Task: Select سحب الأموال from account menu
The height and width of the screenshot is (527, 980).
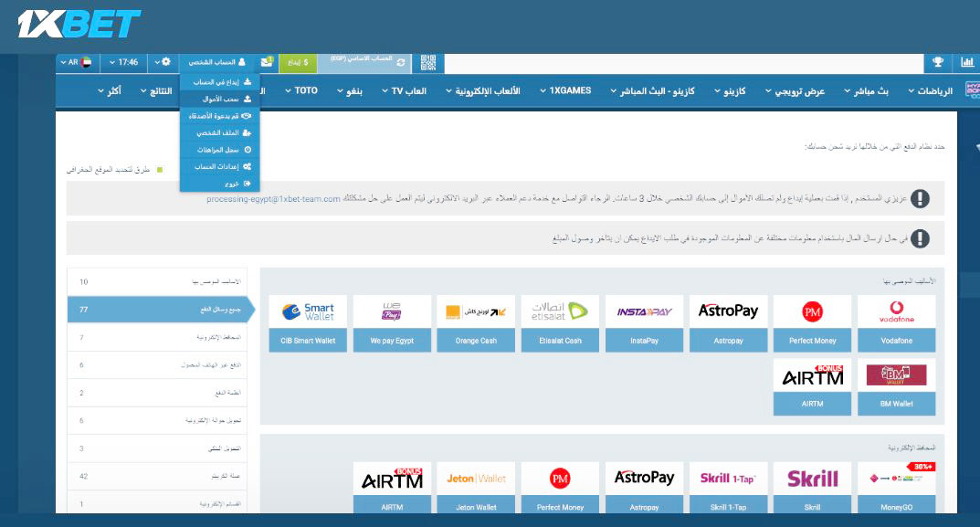Action: tap(220, 99)
